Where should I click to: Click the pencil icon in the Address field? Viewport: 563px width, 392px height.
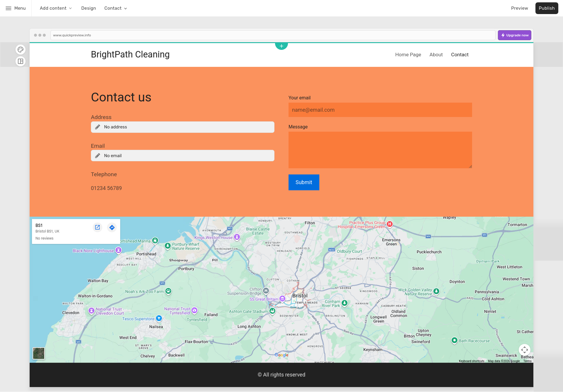98,127
